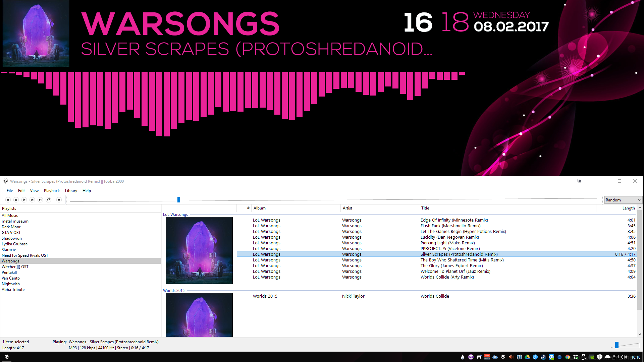
Task: Select track Worlds Collide (Arty Remix)
Action: [447, 277]
